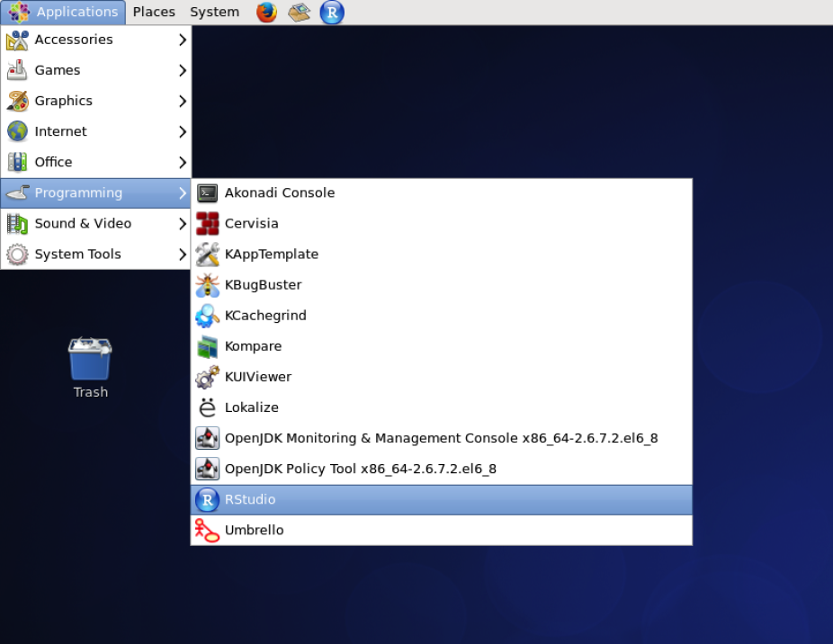Launch Cervisia from Programming submenu

click(x=442, y=224)
